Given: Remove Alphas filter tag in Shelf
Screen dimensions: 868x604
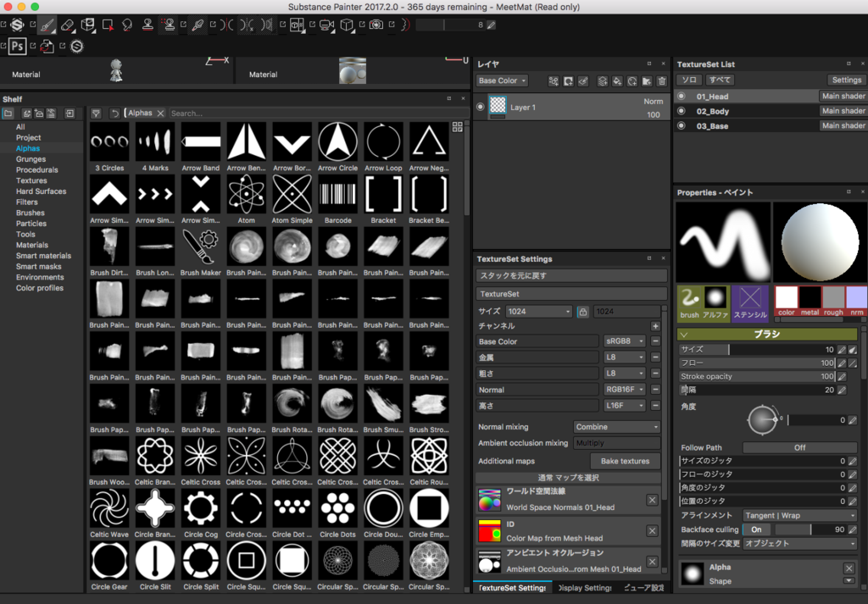Looking at the screenshot, I should (160, 113).
